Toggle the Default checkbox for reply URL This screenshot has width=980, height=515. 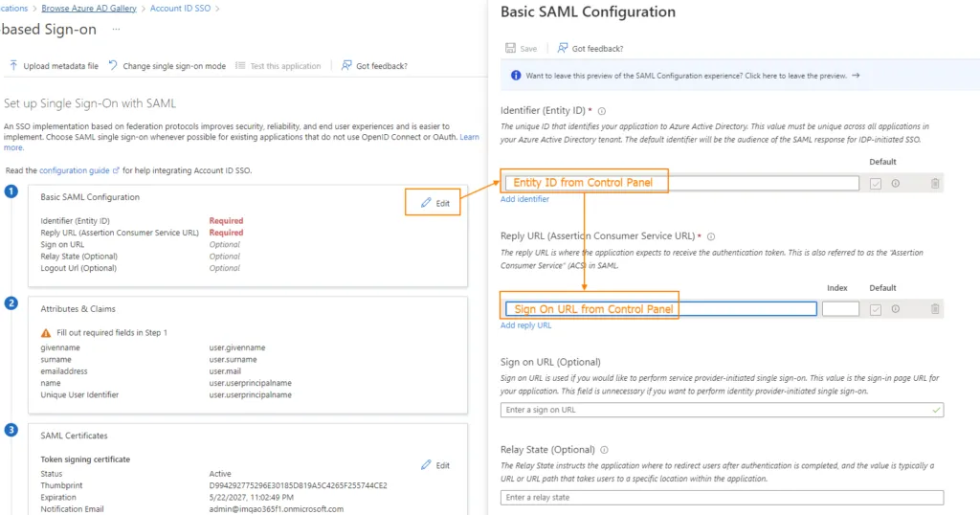point(876,309)
